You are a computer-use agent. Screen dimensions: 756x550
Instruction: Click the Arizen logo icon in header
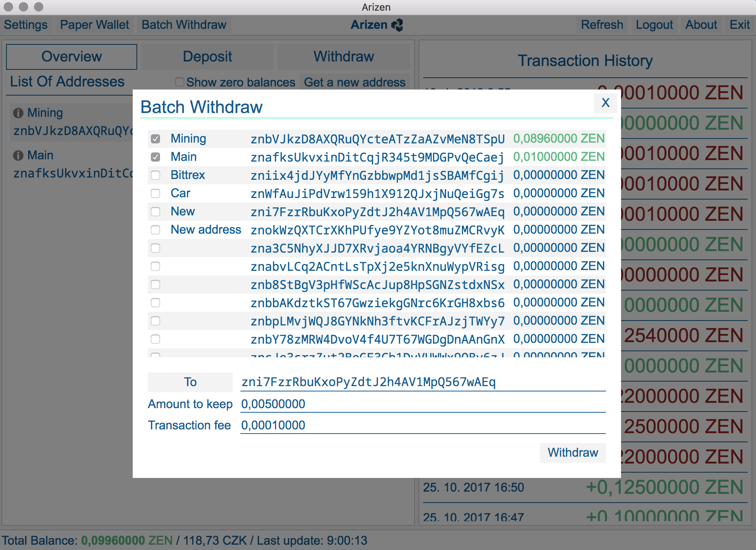coord(397,25)
